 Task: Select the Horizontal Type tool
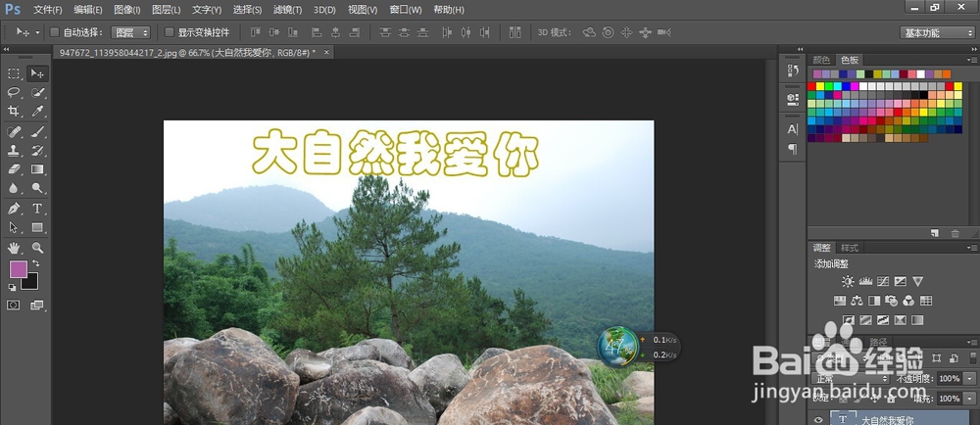37,209
